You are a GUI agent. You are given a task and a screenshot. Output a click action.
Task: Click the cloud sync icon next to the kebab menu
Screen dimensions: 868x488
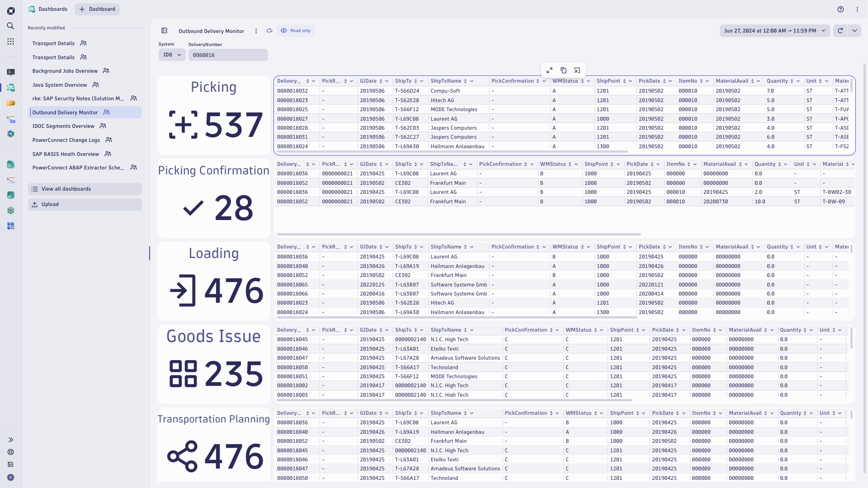[269, 31]
